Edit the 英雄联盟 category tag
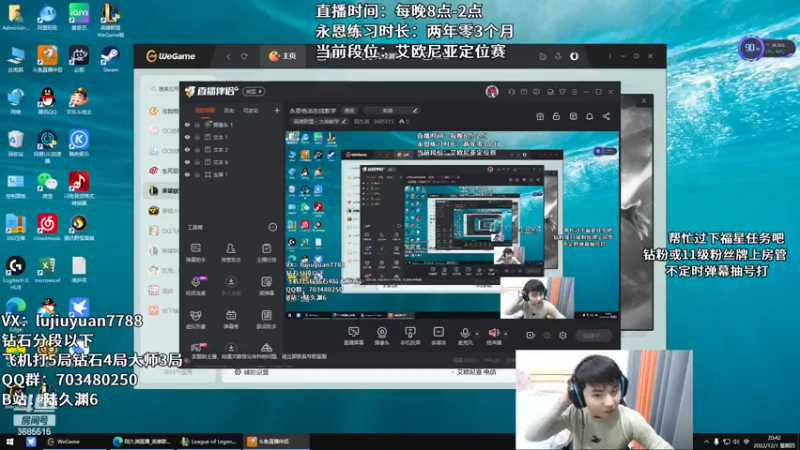This screenshot has width=800, height=450. click(x=319, y=121)
